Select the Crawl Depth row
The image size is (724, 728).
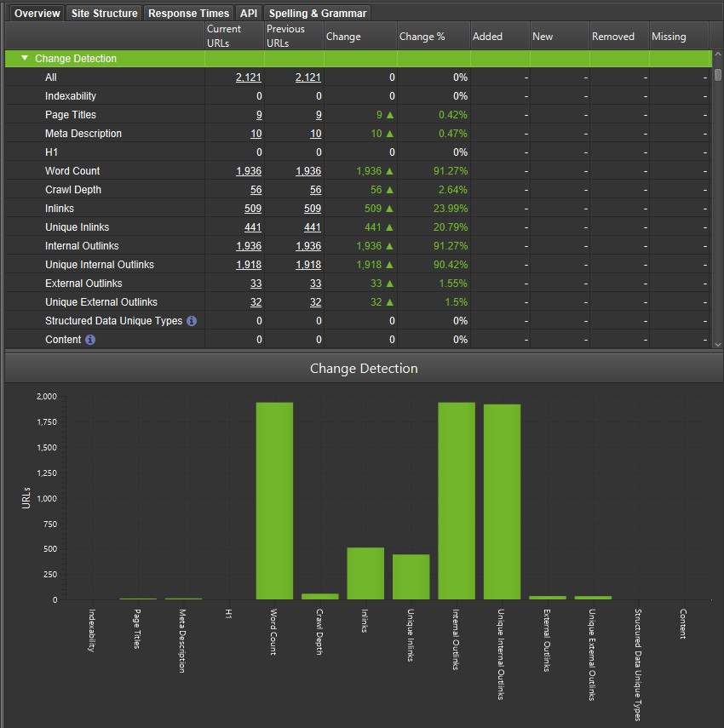(73, 190)
